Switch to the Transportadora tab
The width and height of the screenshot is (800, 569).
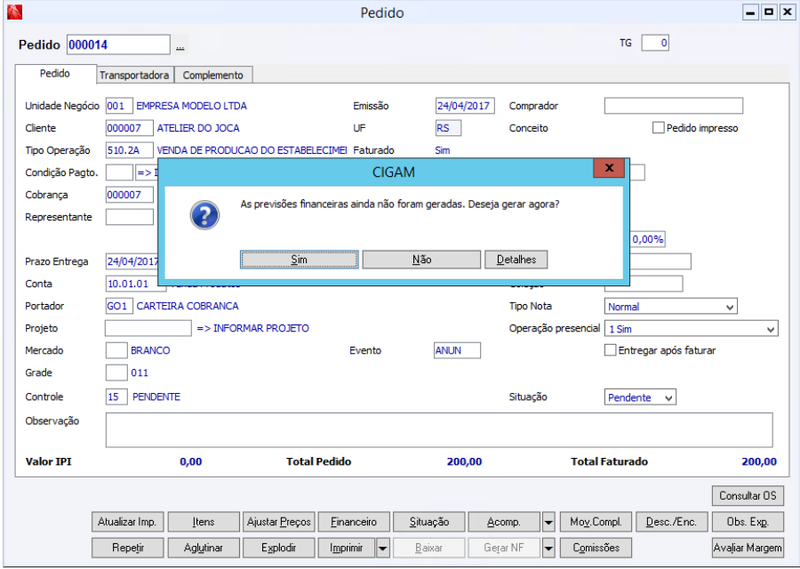[134, 75]
